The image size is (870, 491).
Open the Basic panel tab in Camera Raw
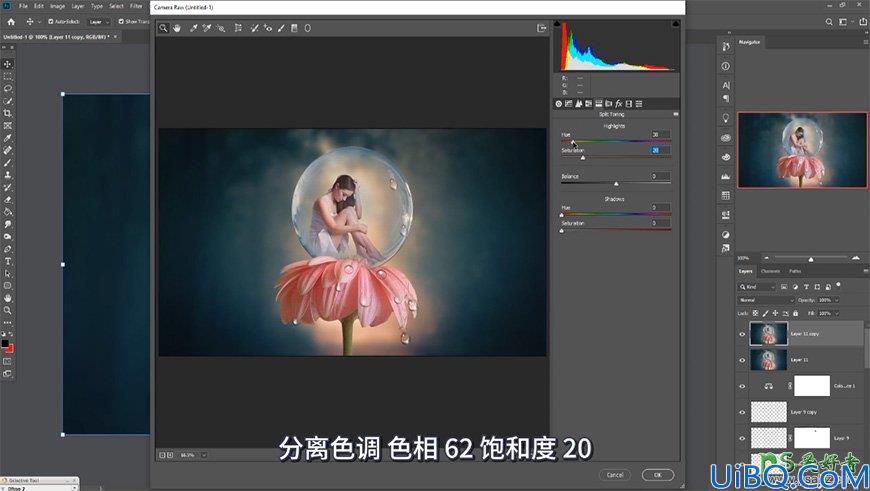tap(559, 104)
